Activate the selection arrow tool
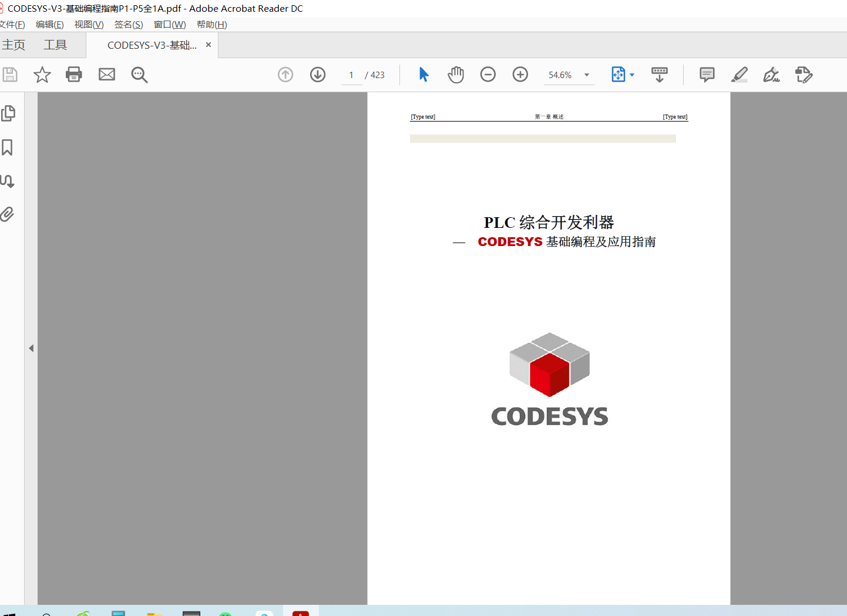847x616 pixels. tap(423, 75)
